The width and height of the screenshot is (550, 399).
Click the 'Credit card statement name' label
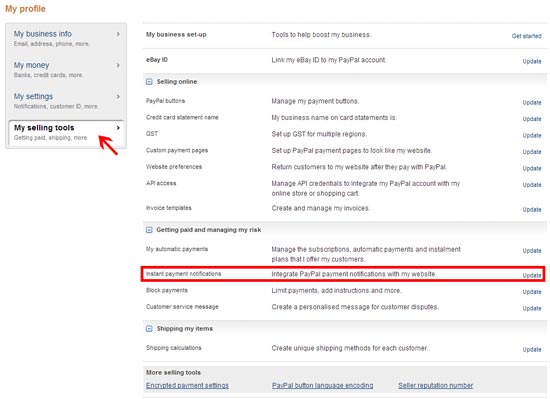coord(182,117)
